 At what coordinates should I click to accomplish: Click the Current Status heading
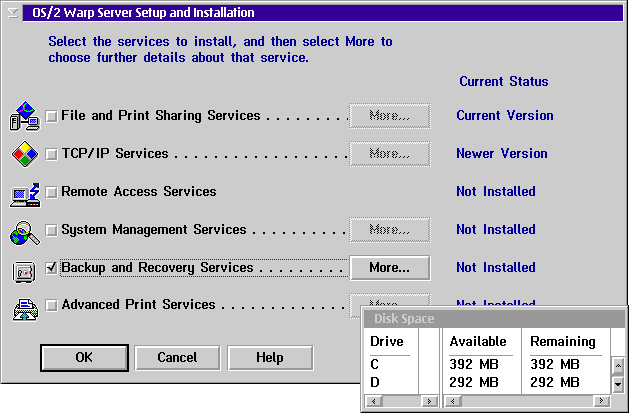[504, 81]
